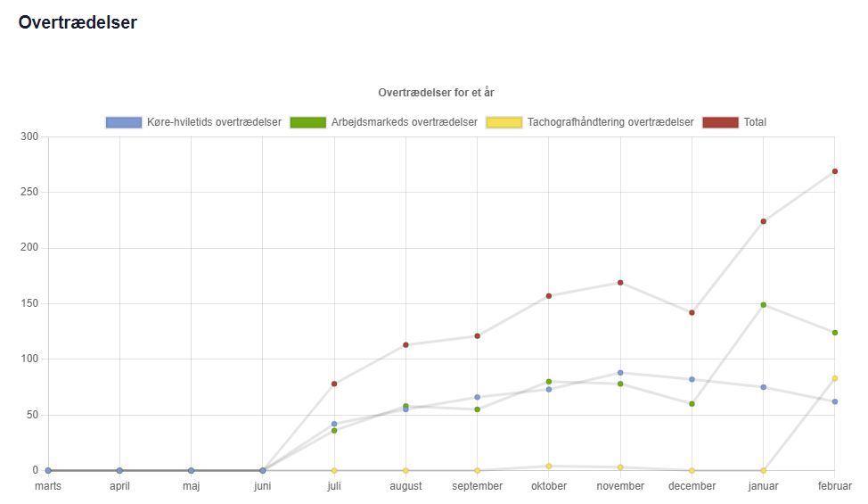This screenshot has width=868, height=504.
Task: Select the Total data point for november
Action: click(620, 283)
